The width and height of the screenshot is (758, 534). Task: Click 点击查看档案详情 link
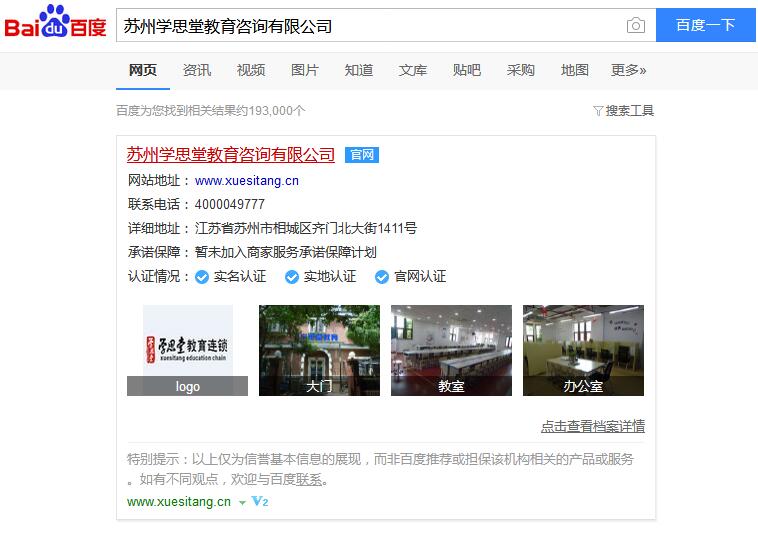(x=593, y=426)
